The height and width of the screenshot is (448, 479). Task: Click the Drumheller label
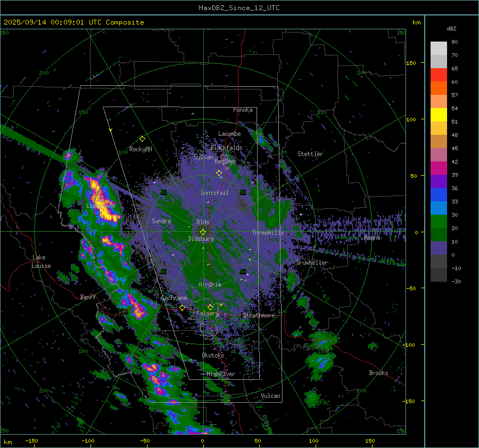tap(312, 263)
